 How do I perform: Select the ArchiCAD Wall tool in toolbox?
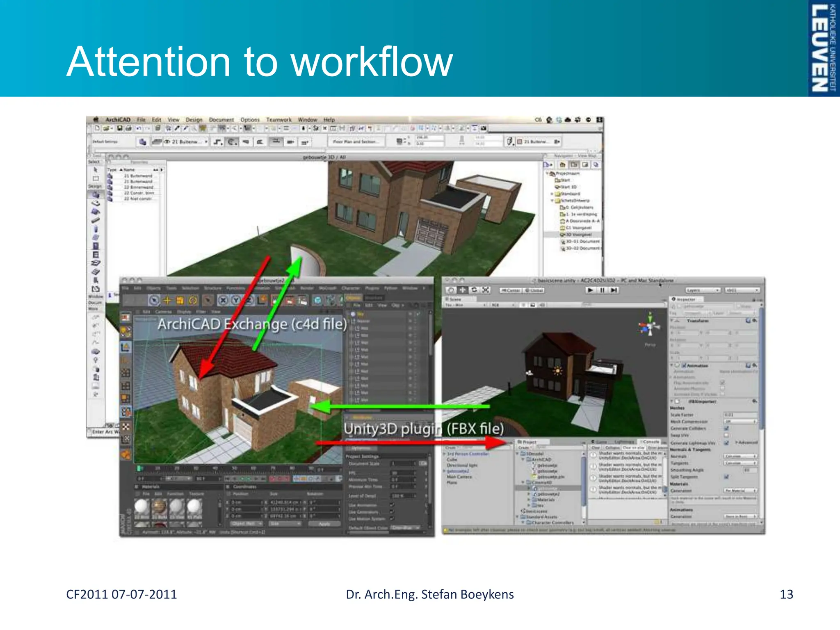click(x=96, y=195)
